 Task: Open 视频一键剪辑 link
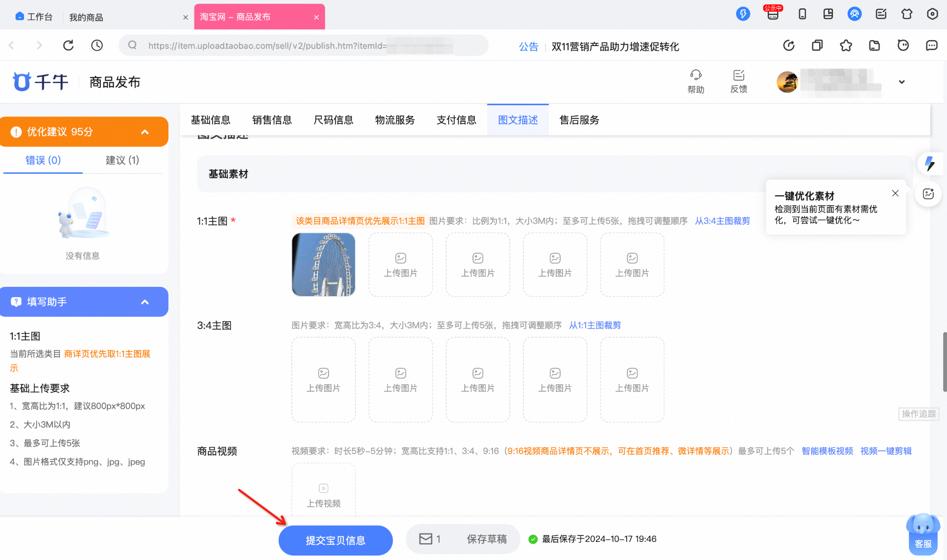coord(886,451)
